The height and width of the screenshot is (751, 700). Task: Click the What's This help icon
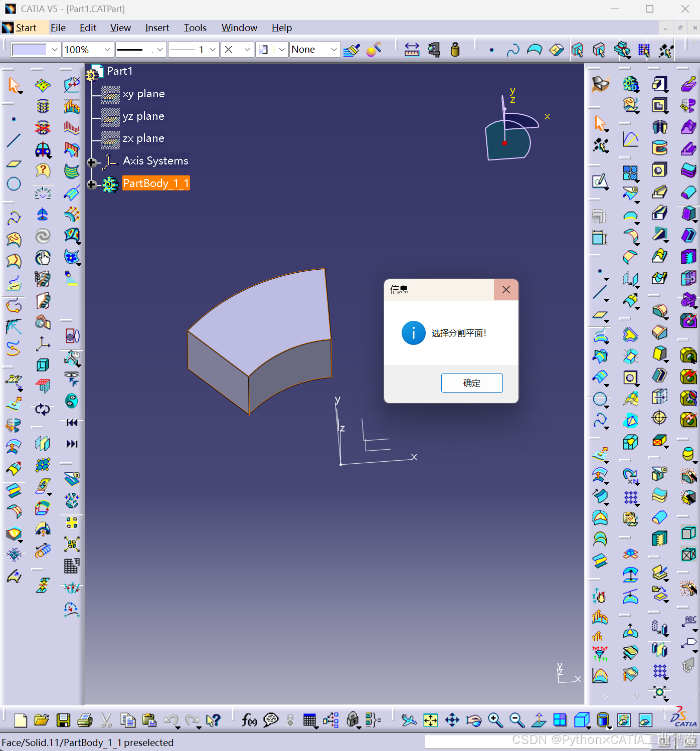[214, 720]
